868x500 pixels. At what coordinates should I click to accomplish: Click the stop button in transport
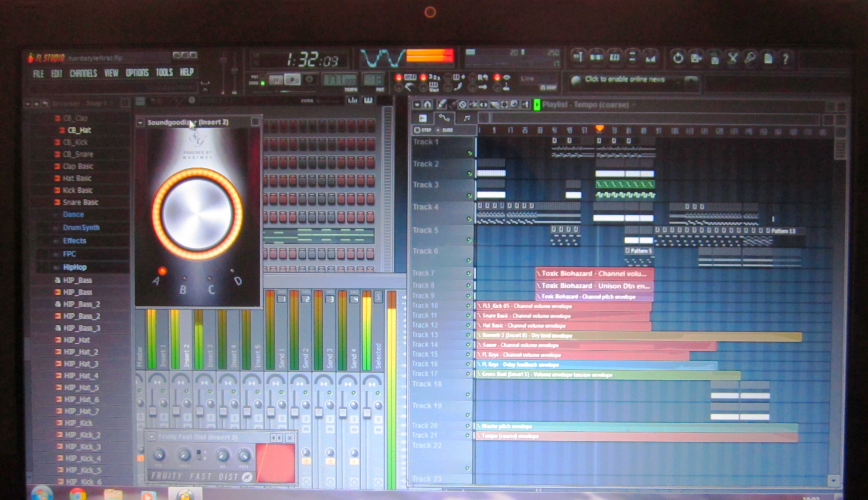292,79
